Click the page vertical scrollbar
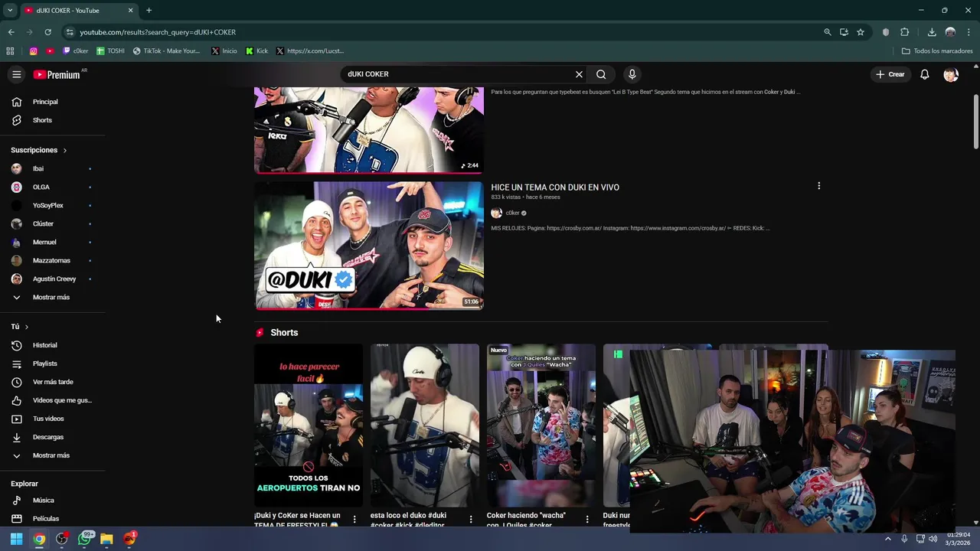This screenshot has width=980, height=551. point(975,122)
